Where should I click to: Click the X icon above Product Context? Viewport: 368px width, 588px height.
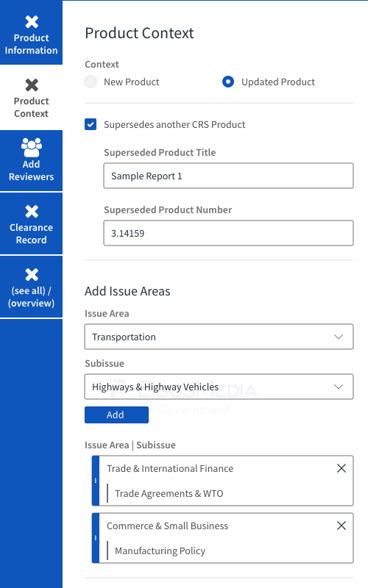[x=32, y=85]
